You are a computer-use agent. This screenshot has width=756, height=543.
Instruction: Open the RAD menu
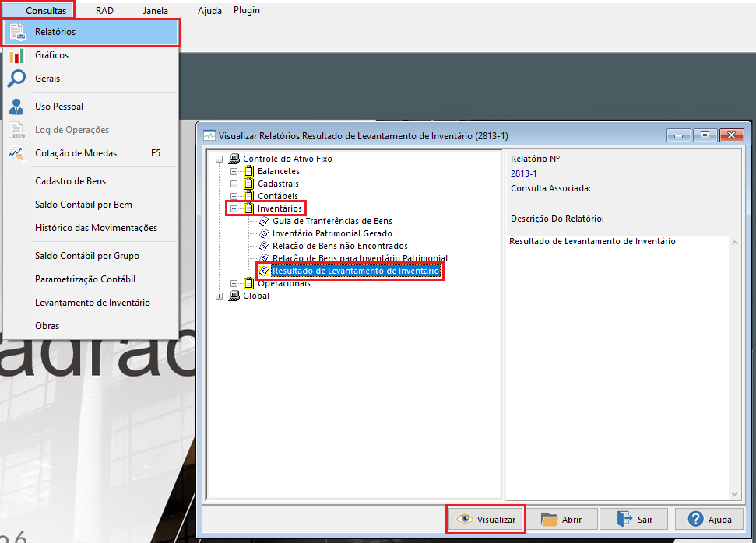tap(104, 11)
